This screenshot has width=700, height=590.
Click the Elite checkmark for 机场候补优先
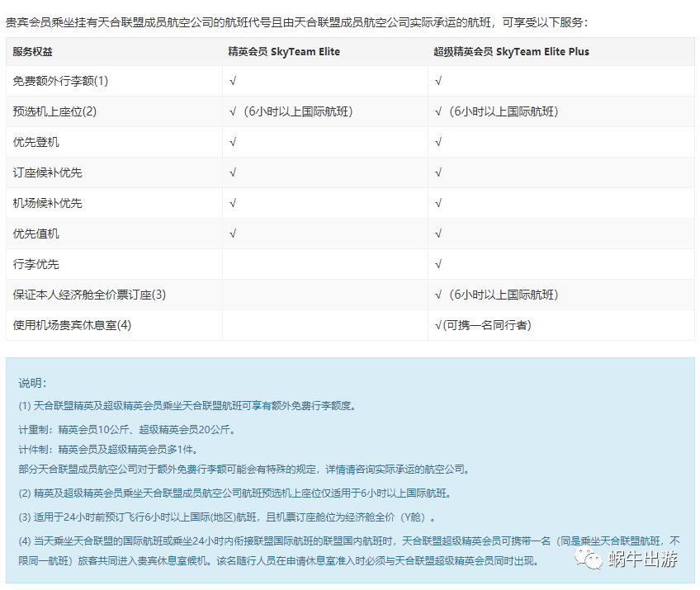[233, 203]
